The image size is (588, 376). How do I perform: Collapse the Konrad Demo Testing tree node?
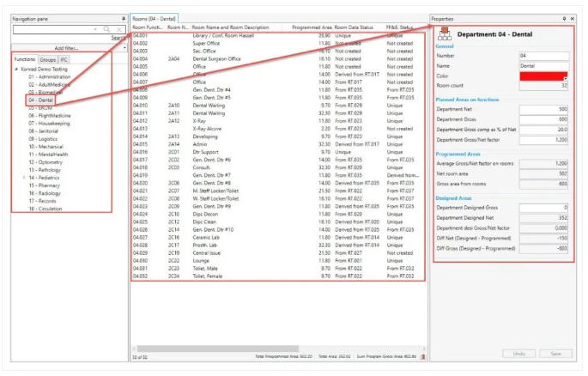click(16, 70)
